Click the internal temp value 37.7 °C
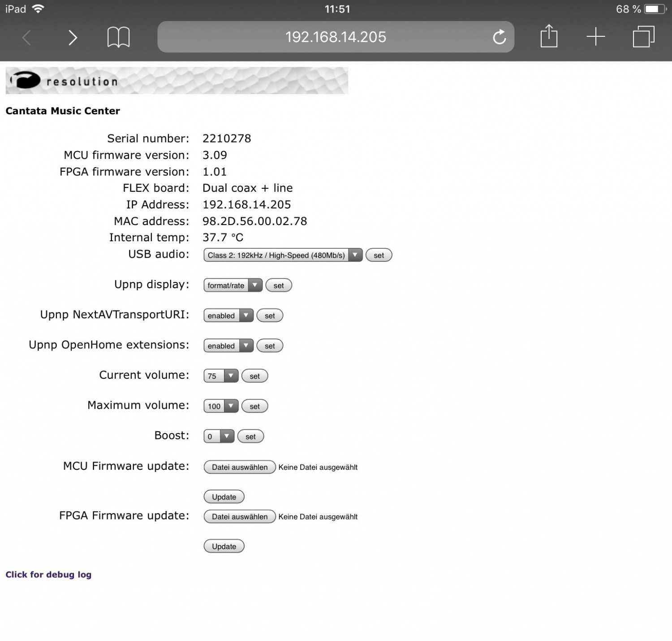This screenshot has width=672, height=641. (x=223, y=238)
